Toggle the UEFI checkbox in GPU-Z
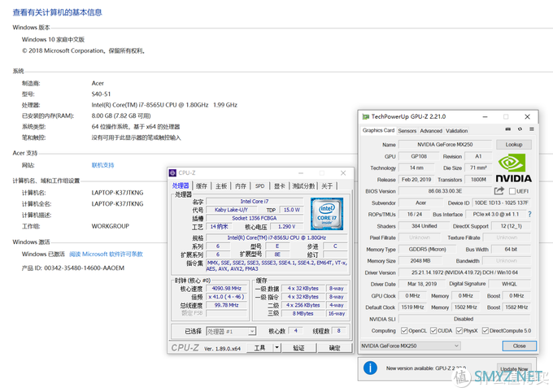 point(512,191)
